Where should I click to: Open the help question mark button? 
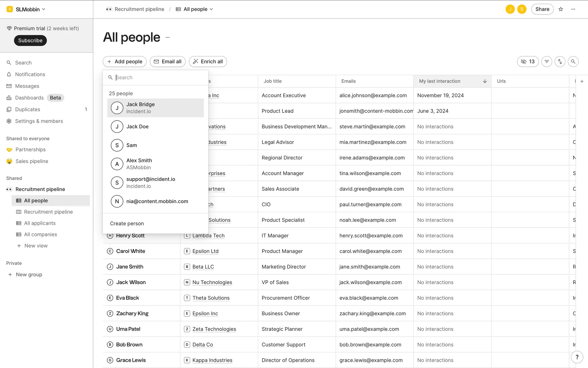577,357
